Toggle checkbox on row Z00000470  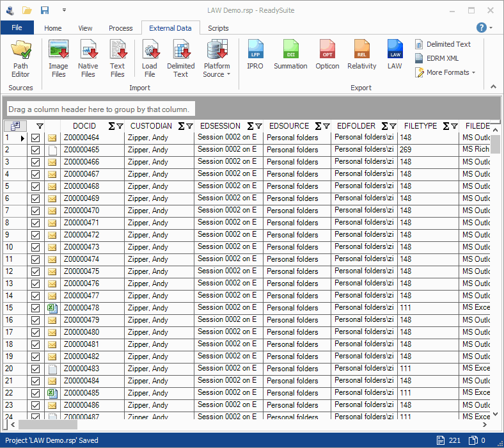36,211
